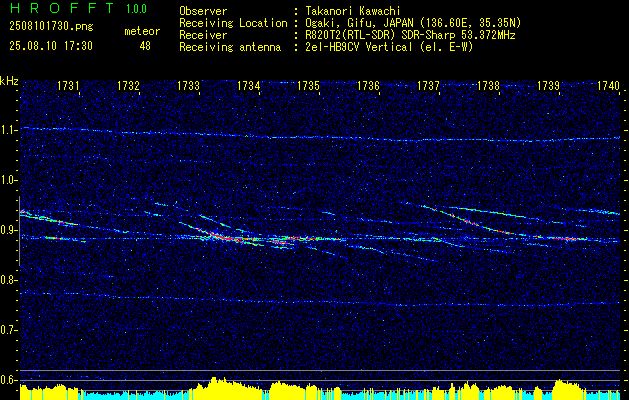Click the 1735 time marker
The width and height of the screenshot is (629, 400).
click(308, 85)
